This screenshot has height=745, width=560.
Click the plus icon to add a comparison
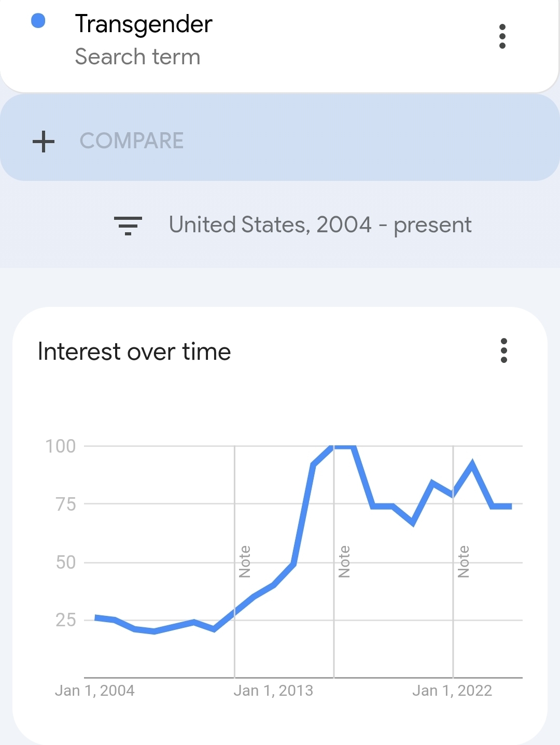point(44,141)
